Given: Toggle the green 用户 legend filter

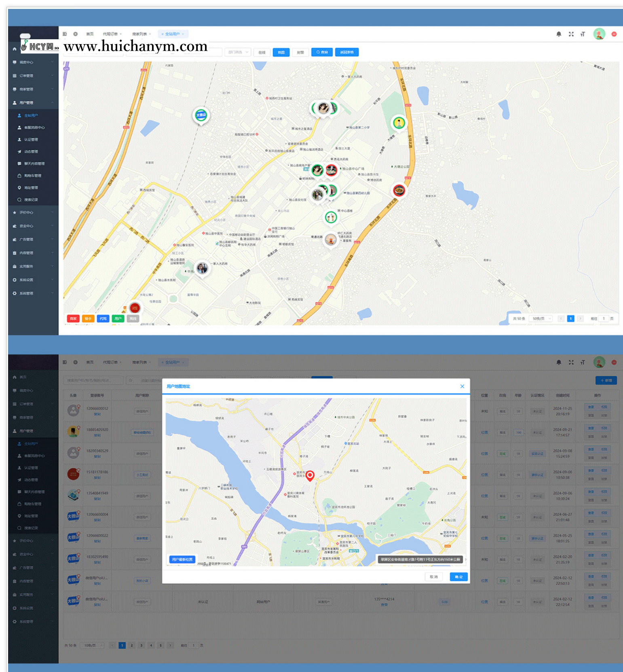Looking at the screenshot, I should click(118, 319).
